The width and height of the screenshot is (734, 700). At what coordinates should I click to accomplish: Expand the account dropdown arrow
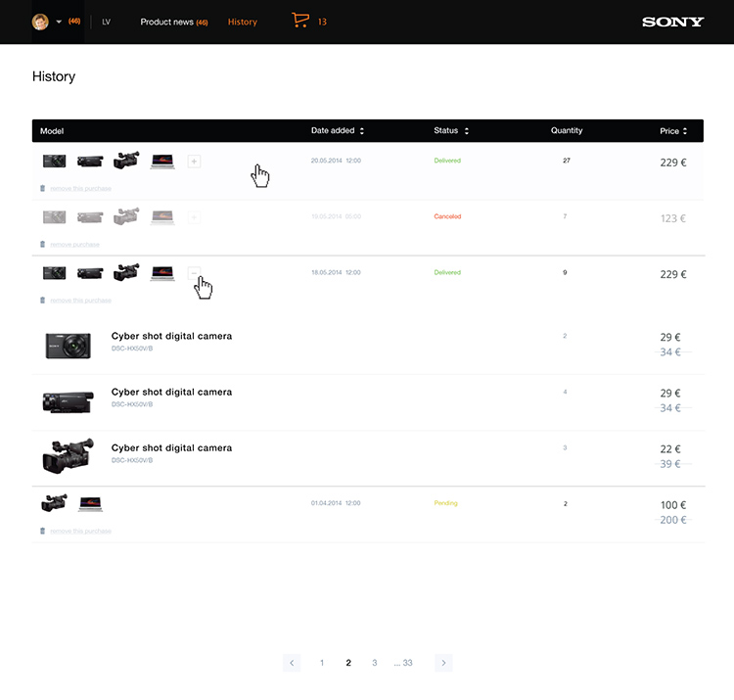(59, 22)
